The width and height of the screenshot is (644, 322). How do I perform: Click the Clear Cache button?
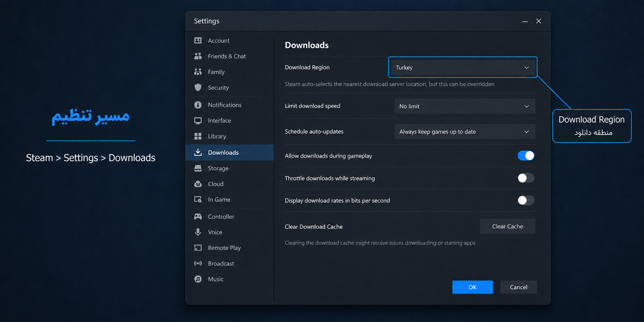pyautogui.click(x=508, y=226)
